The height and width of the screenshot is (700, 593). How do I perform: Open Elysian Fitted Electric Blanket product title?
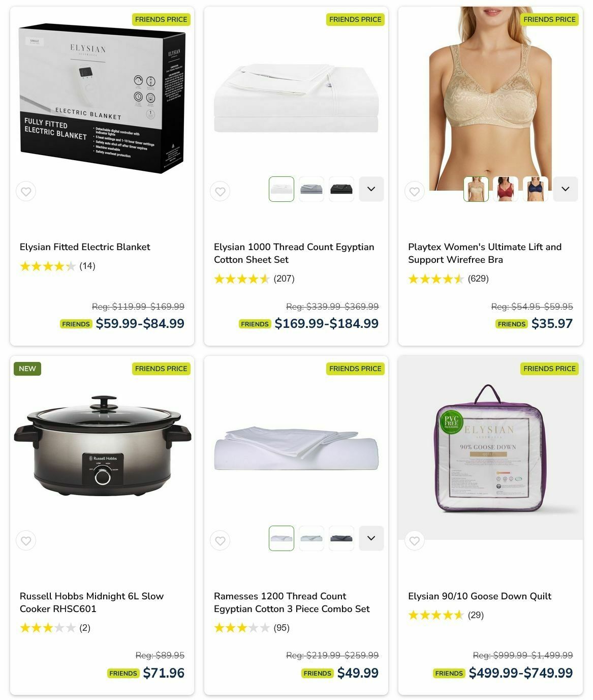click(85, 247)
